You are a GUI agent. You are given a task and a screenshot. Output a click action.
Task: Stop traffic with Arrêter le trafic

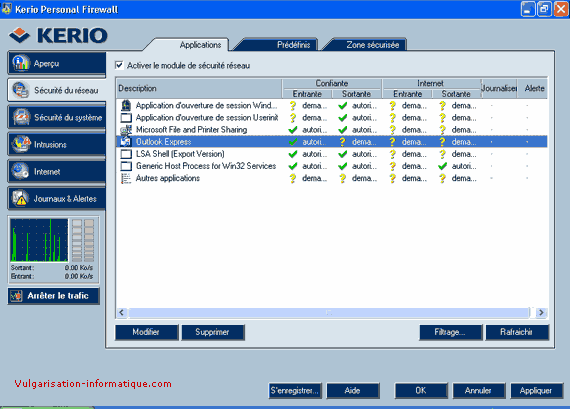53,296
